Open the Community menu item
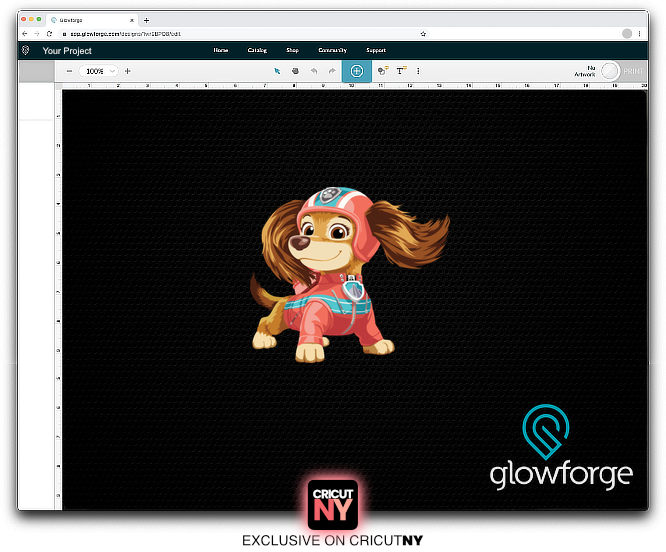This screenshot has width=666, height=552. click(x=333, y=50)
